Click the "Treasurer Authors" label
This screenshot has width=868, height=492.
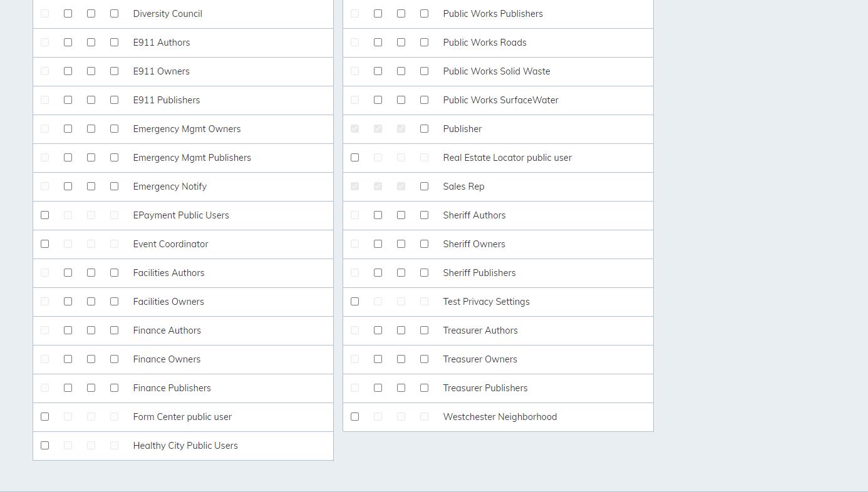pos(480,331)
